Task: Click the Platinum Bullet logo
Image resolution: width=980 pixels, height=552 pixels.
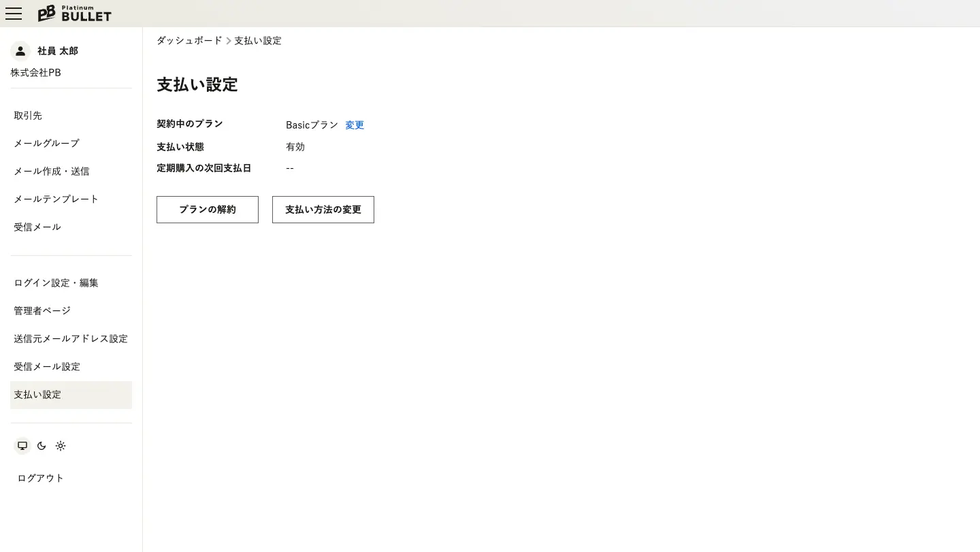Action: (74, 14)
